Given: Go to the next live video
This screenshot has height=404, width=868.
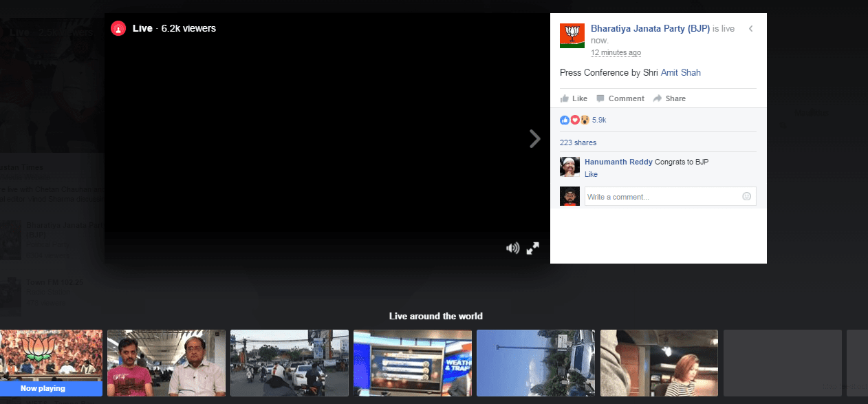Looking at the screenshot, I should pyautogui.click(x=535, y=139).
